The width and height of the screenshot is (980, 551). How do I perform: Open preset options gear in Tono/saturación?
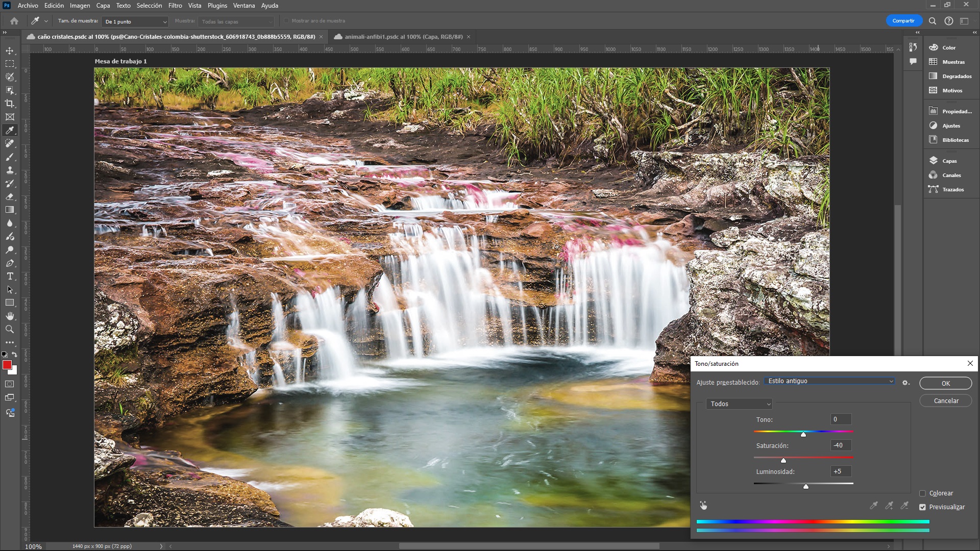[x=906, y=383]
